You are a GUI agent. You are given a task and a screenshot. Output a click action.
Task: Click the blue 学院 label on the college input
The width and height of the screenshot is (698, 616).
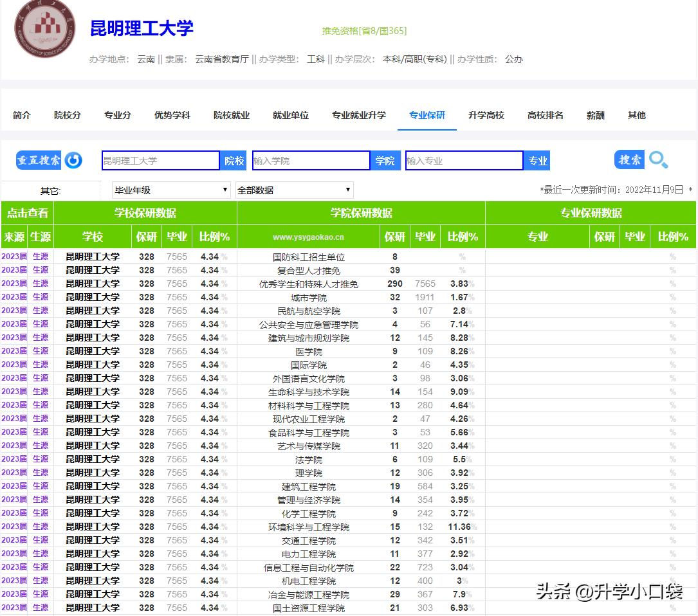point(385,160)
